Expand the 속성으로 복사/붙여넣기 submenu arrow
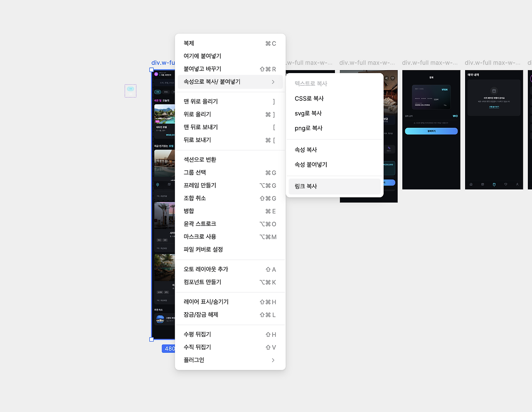 273,82
